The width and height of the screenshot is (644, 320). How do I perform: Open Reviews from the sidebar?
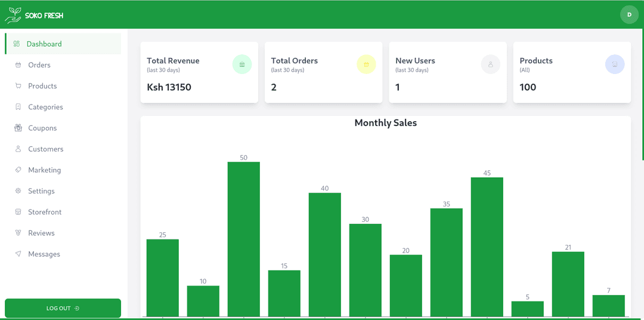click(x=41, y=233)
